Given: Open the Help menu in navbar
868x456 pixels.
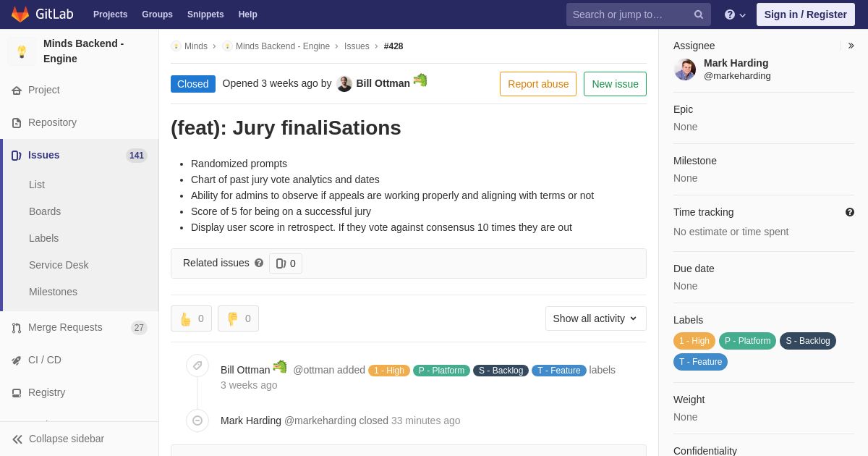Looking at the screenshot, I should pyautogui.click(x=248, y=14).
